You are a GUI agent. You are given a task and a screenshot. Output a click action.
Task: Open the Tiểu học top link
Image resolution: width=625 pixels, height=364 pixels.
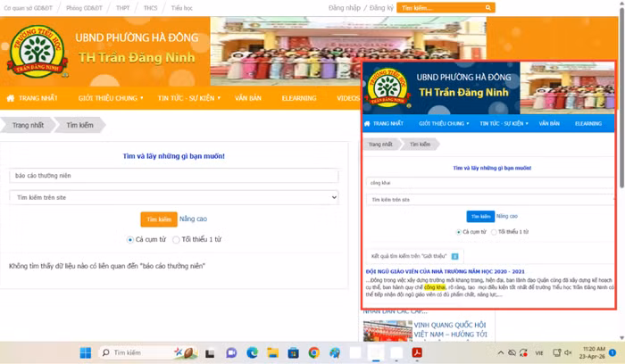coord(182,8)
